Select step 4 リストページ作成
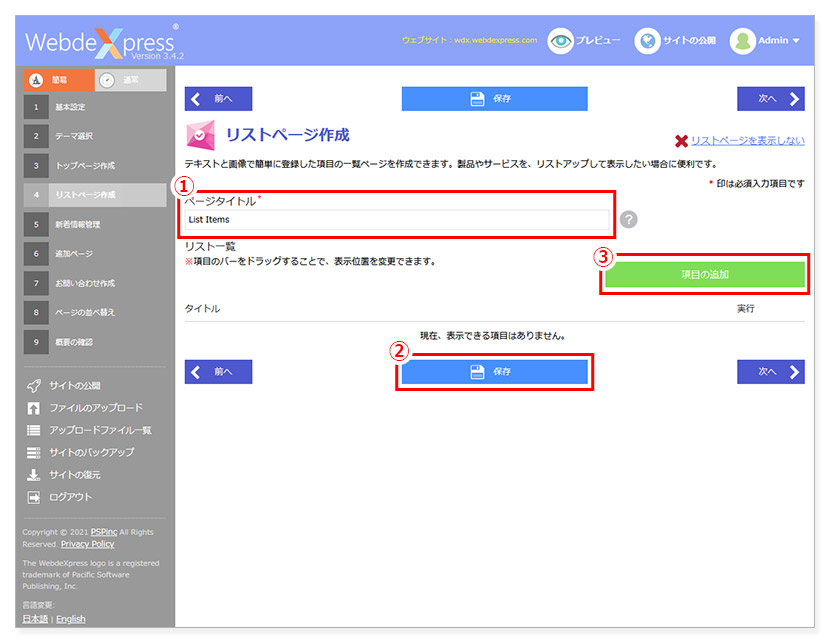 [x=95, y=195]
